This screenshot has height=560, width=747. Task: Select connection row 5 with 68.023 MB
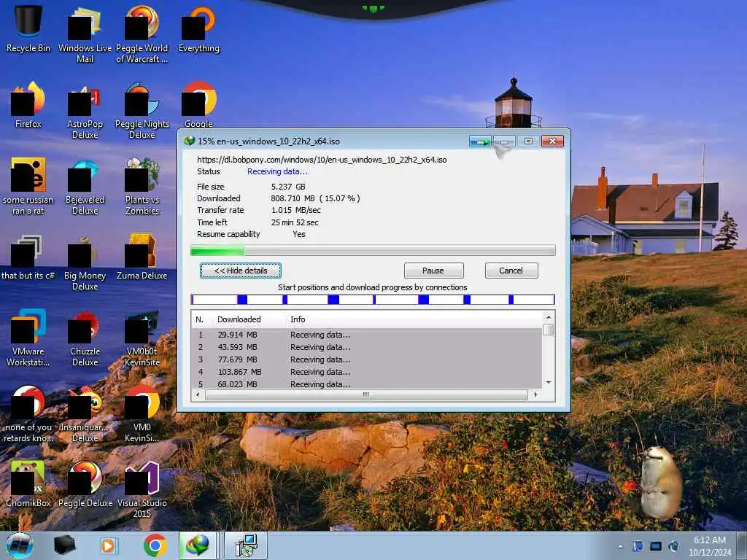pyautogui.click(x=367, y=384)
